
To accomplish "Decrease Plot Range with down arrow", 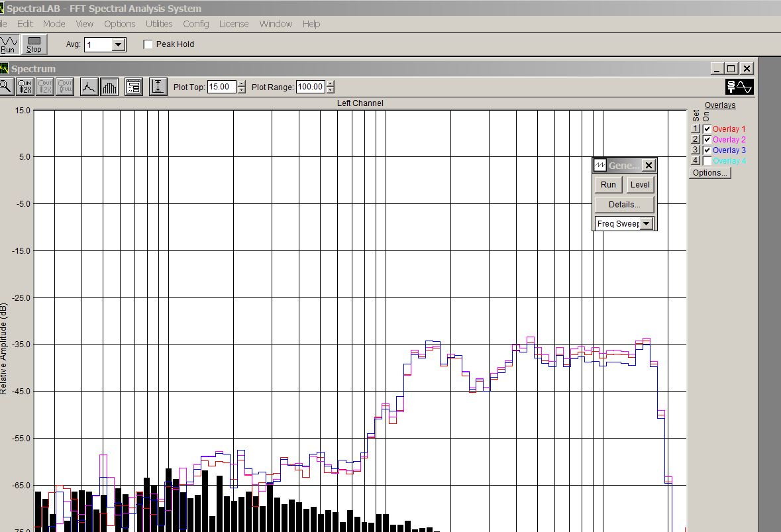I will pos(331,90).
